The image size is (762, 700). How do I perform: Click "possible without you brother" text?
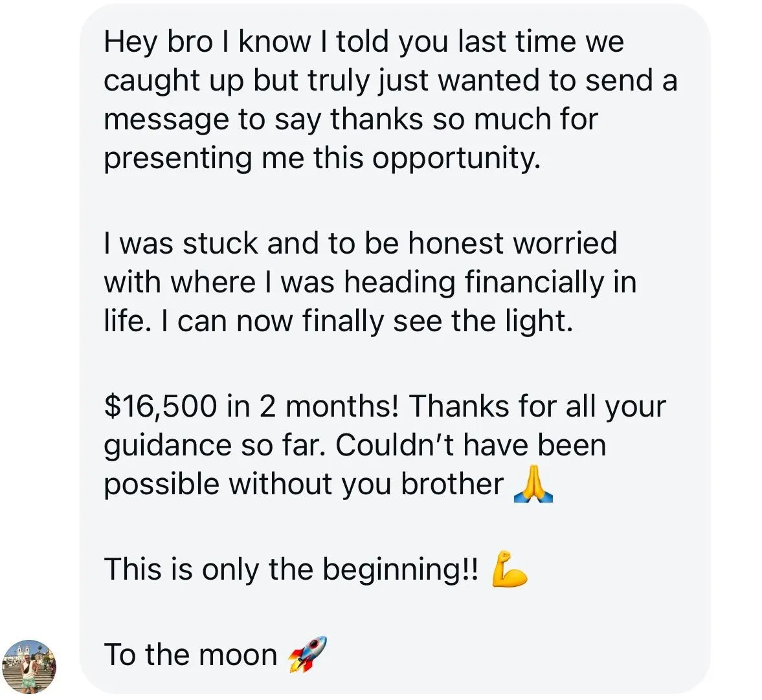pyautogui.click(x=303, y=484)
